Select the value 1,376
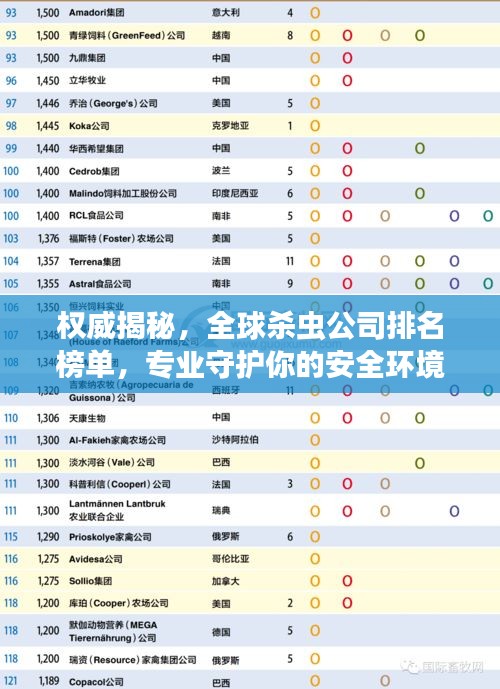The height and width of the screenshot is (689, 500). point(49,239)
